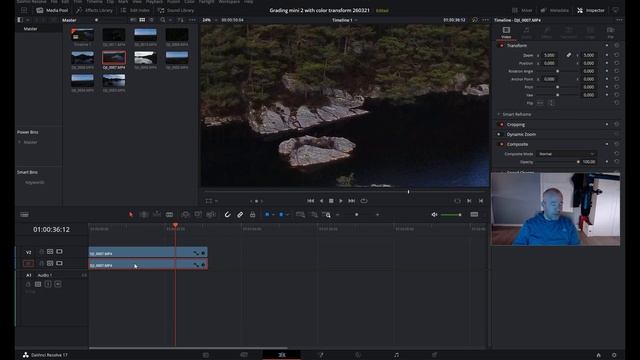The height and width of the screenshot is (360, 640).
Task: Toggle auto select on V2 track
Action: 50,252
